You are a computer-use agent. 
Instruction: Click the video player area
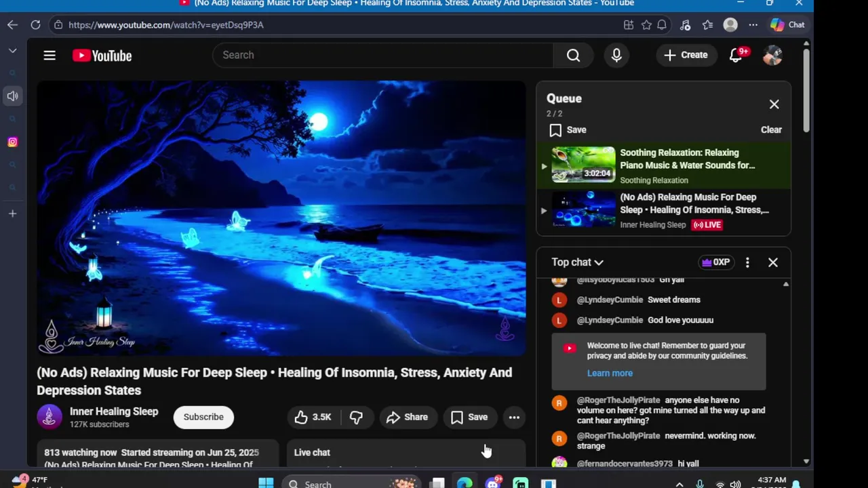point(281,218)
